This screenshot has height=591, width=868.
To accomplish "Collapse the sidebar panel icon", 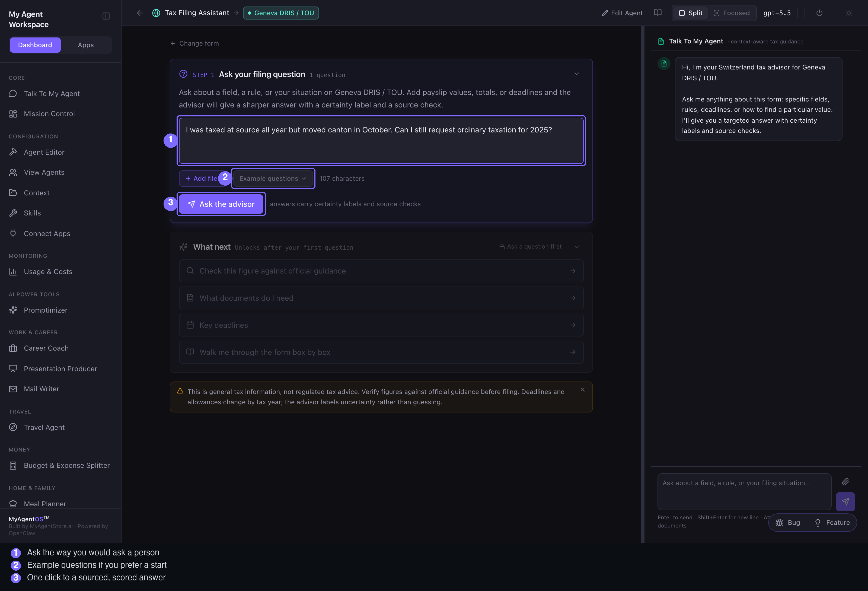I will 106,16.
